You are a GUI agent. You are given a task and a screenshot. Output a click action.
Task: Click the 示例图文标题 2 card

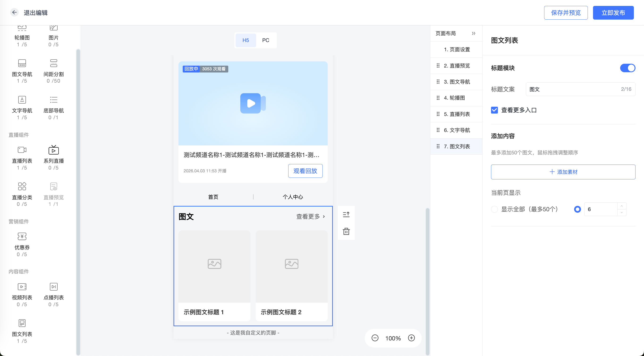point(292,276)
